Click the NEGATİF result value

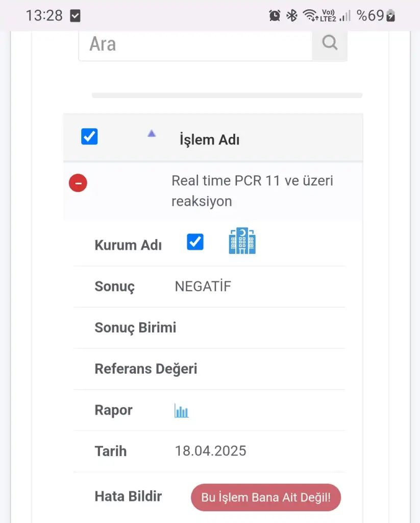click(203, 287)
